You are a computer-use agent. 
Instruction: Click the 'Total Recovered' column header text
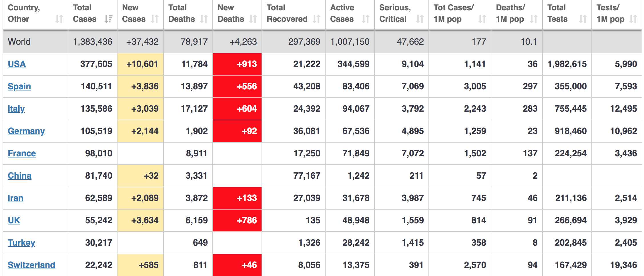(x=287, y=13)
